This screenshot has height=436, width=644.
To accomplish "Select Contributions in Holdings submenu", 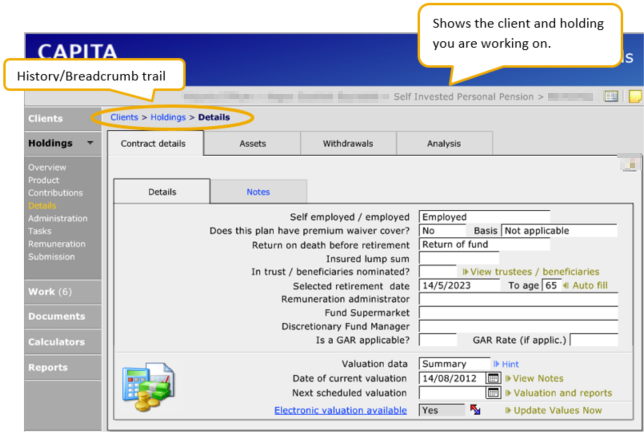I will [x=55, y=193].
